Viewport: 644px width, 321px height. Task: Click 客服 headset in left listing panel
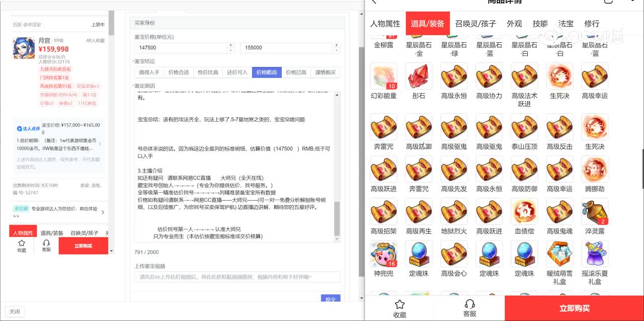pyautogui.click(x=46, y=246)
